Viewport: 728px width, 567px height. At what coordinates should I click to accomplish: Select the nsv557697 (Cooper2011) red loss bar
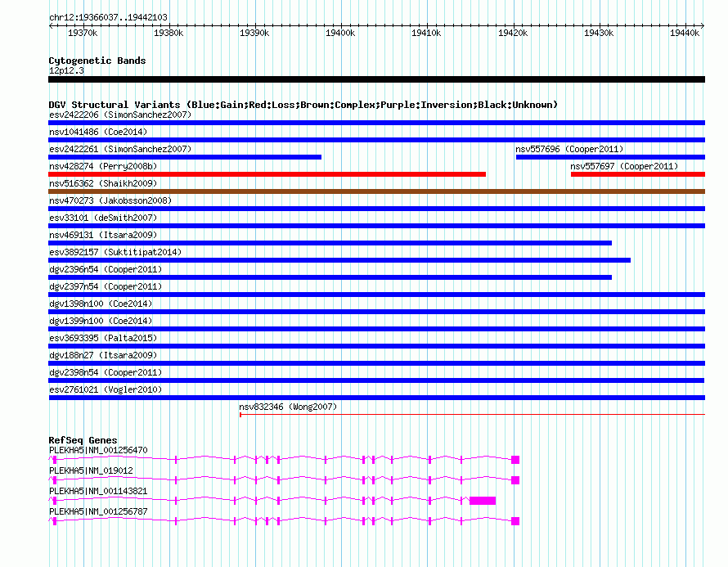638,174
